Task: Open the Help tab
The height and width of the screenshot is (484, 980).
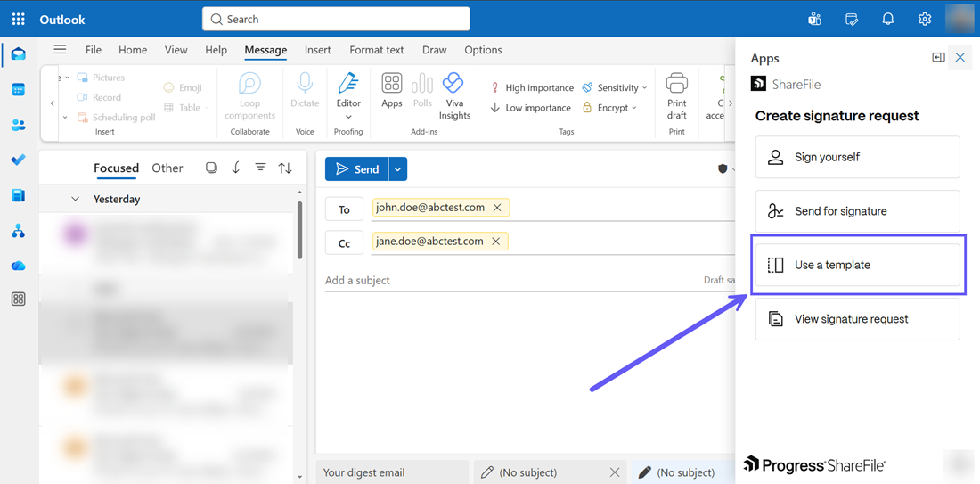Action: tap(216, 50)
